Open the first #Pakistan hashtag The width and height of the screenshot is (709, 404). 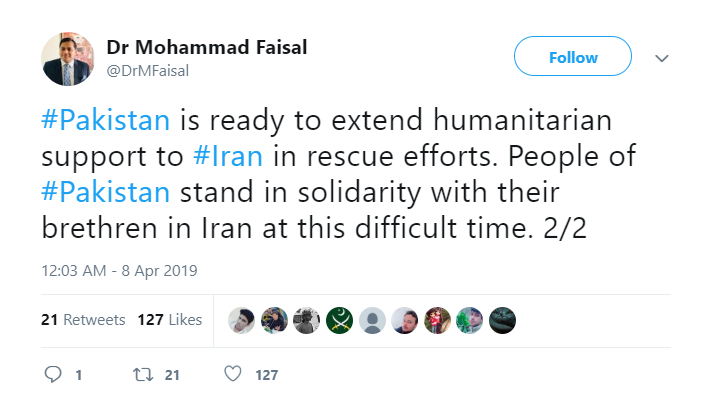(109, 120)
